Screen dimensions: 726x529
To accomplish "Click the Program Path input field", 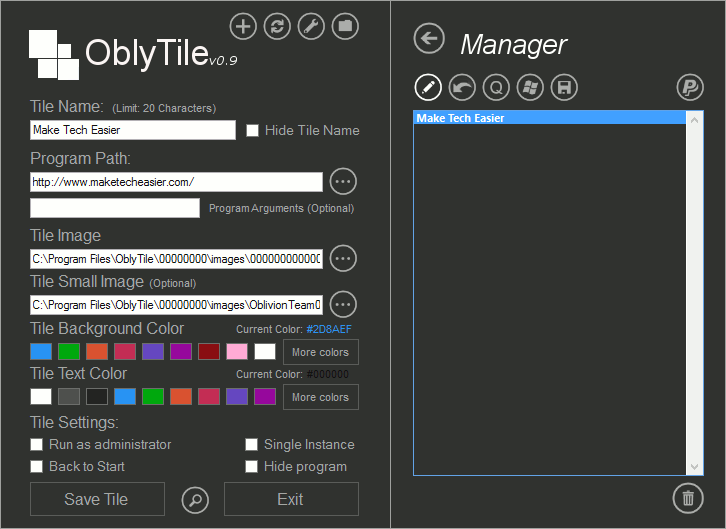I will 176,182.
